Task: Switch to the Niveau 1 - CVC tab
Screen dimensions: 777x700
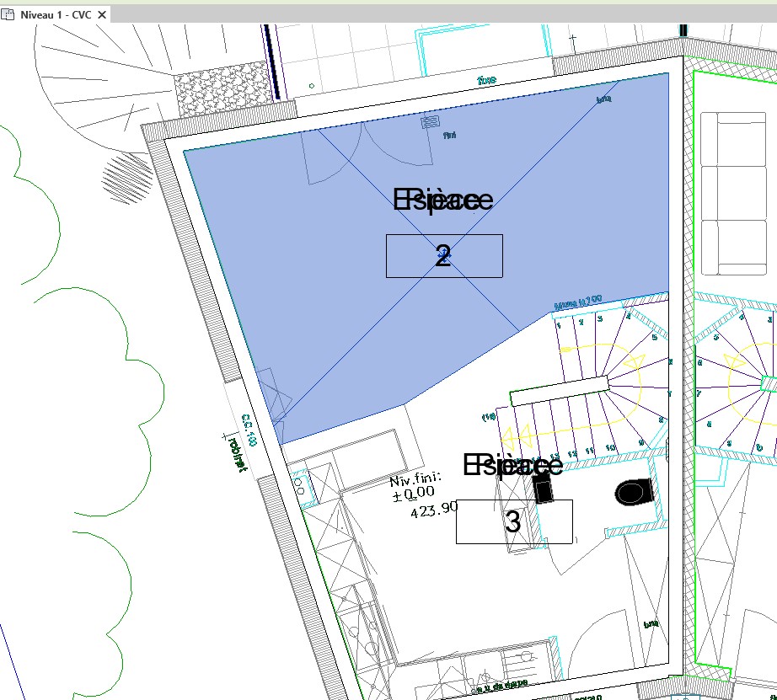Action: 57,15
